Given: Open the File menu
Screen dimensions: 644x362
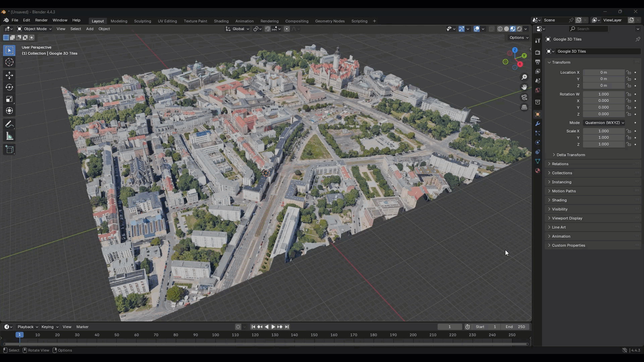Looking at the screenshot, I should (15, 20).
